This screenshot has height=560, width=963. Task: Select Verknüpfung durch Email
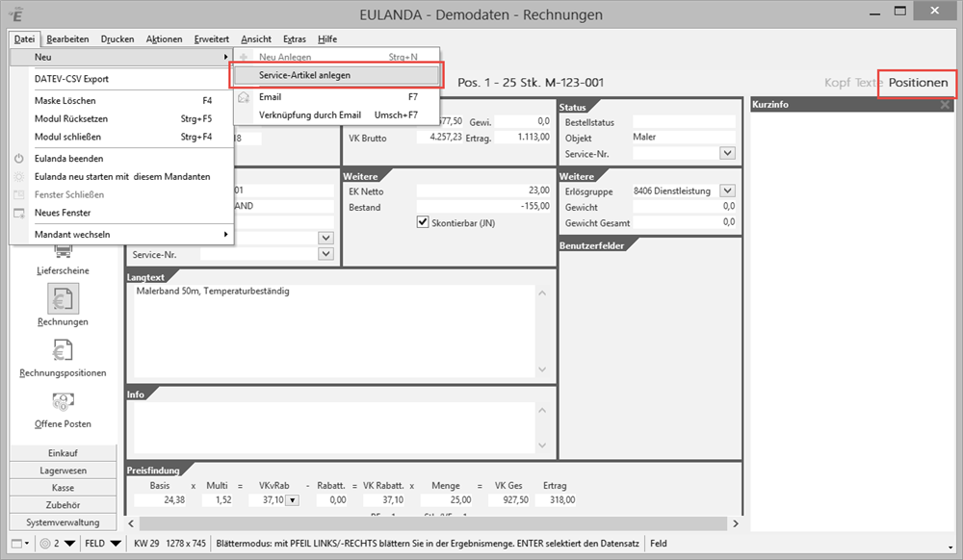tap(336, 115)
